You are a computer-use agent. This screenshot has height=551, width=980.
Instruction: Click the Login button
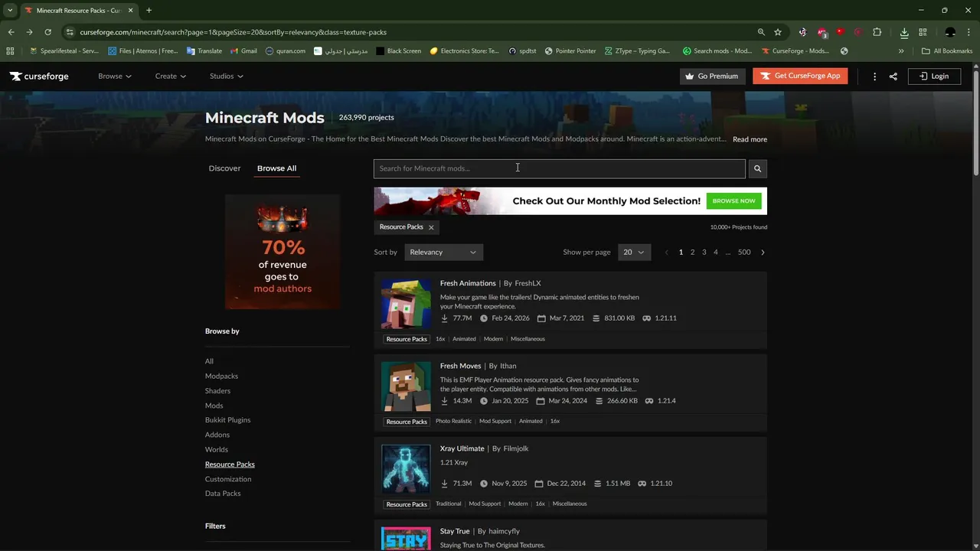pos(934,77)
